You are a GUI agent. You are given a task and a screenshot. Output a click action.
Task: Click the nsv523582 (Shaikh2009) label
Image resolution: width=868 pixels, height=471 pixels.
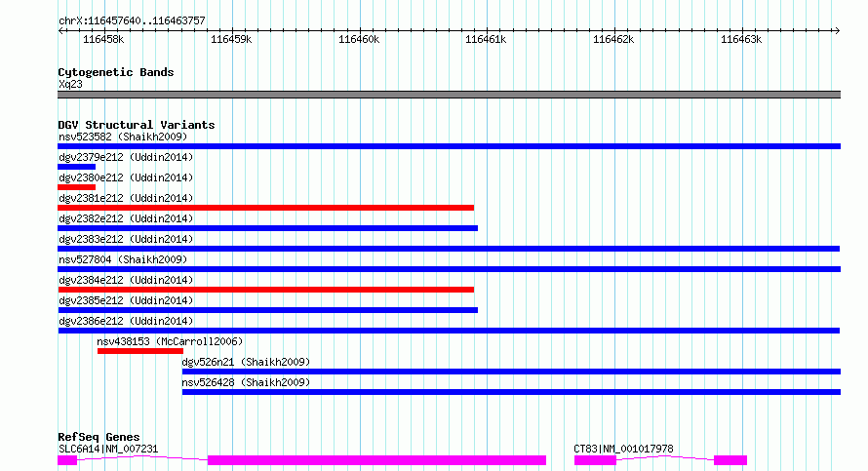(123, 137)
